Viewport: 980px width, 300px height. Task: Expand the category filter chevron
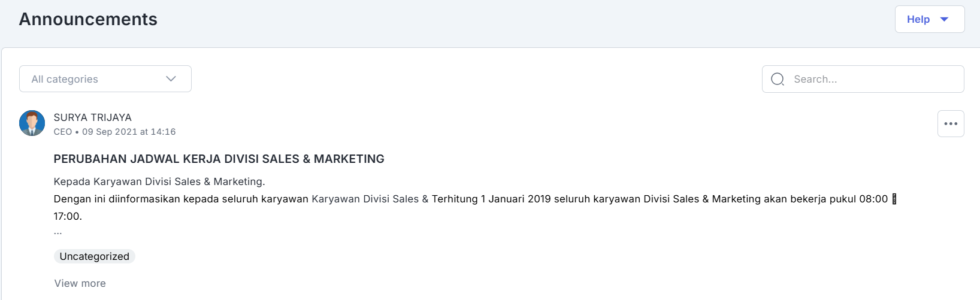(x=171, y=79)
